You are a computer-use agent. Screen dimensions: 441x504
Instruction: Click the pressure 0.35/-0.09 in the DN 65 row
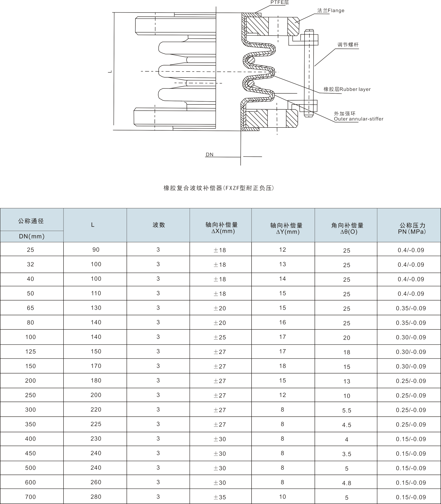[x=411, y=308]
